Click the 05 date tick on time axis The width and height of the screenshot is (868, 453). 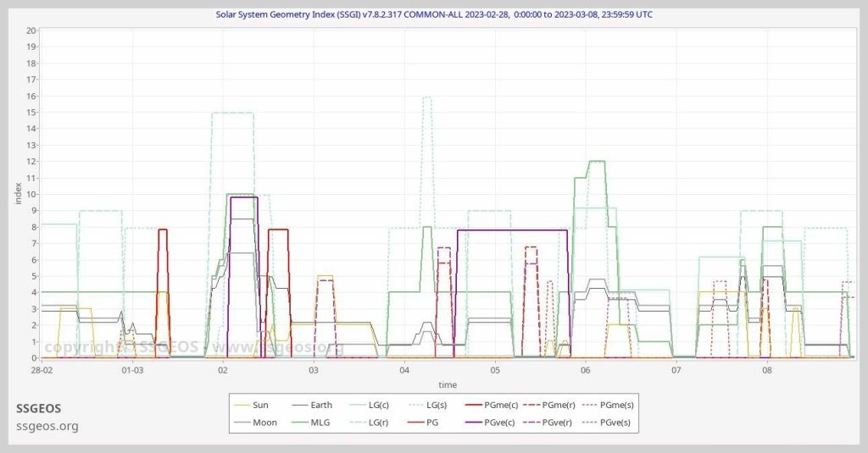coord(495,370)
